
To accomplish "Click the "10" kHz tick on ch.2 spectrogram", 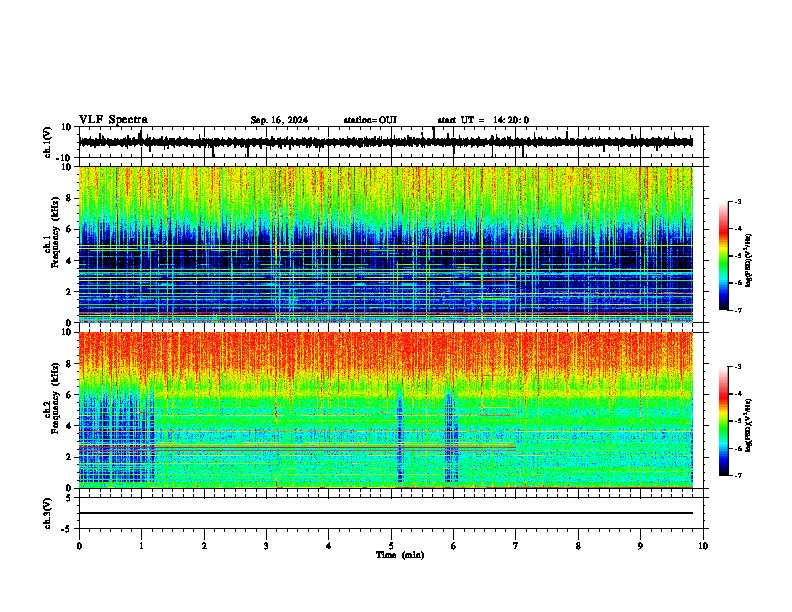I will [x=67, y=332].
